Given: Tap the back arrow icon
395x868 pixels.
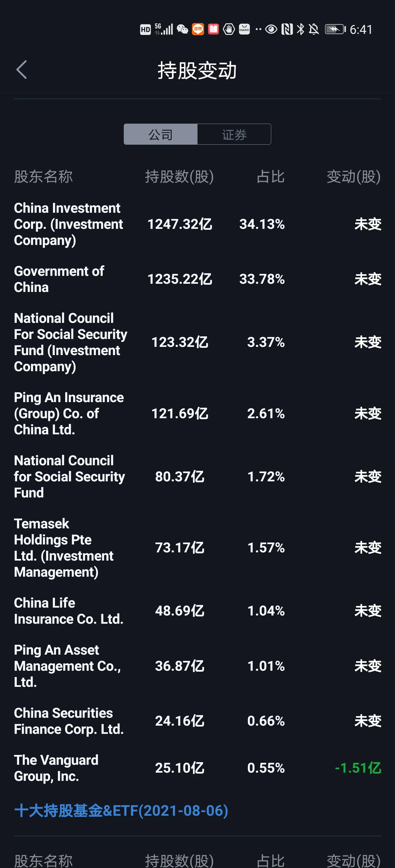Looking at the screenshot, I should click(22, 70).
